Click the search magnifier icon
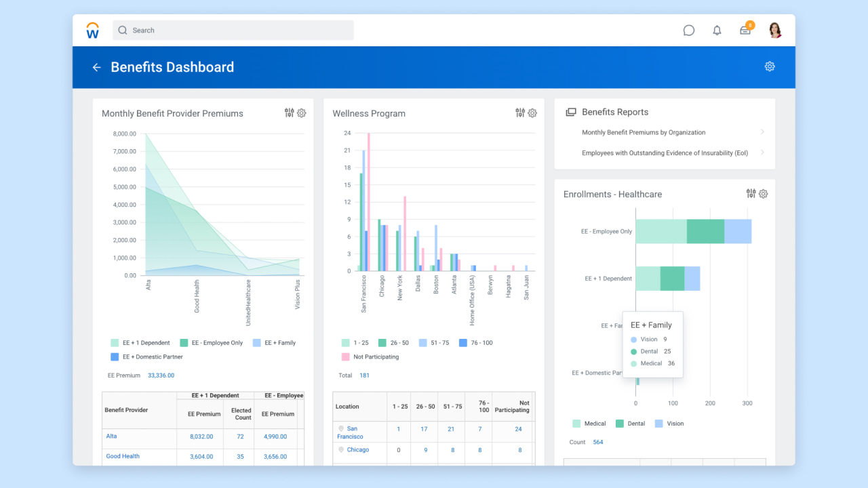This screenshot has width=868, height=488. tap(123, 30)
